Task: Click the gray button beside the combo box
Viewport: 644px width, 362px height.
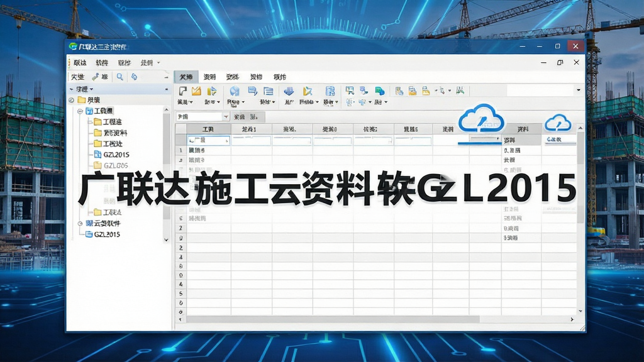Action: (247, 117)
